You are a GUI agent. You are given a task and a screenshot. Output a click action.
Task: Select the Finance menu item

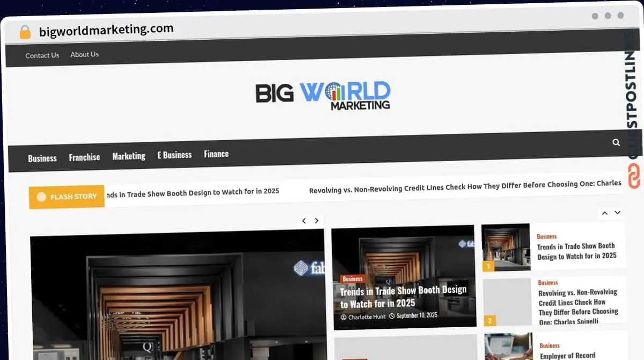point(216,154)
